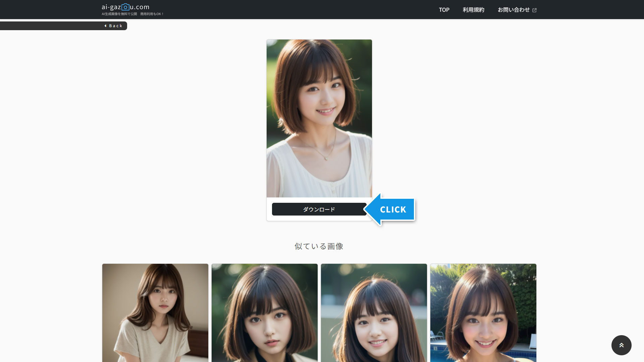The image size is (644, 362).
Task: Open the thumbnail with the beige V-neck top
Action: 155,313
